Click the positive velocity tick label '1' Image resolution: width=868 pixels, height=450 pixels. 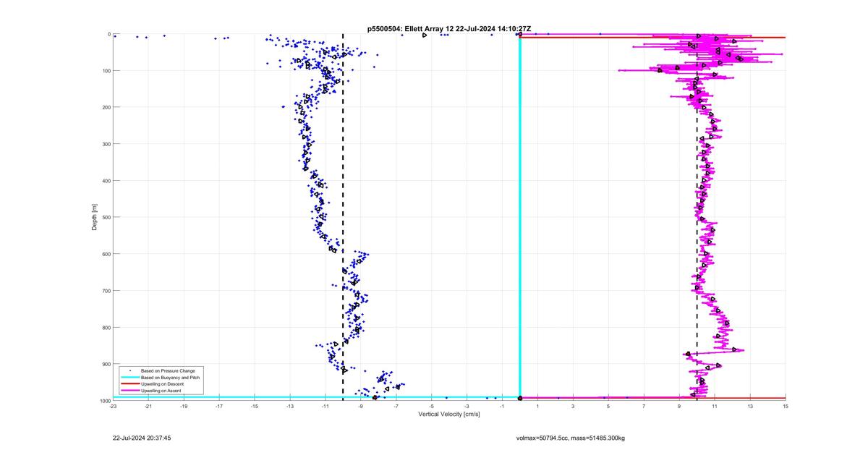(537, 407)
